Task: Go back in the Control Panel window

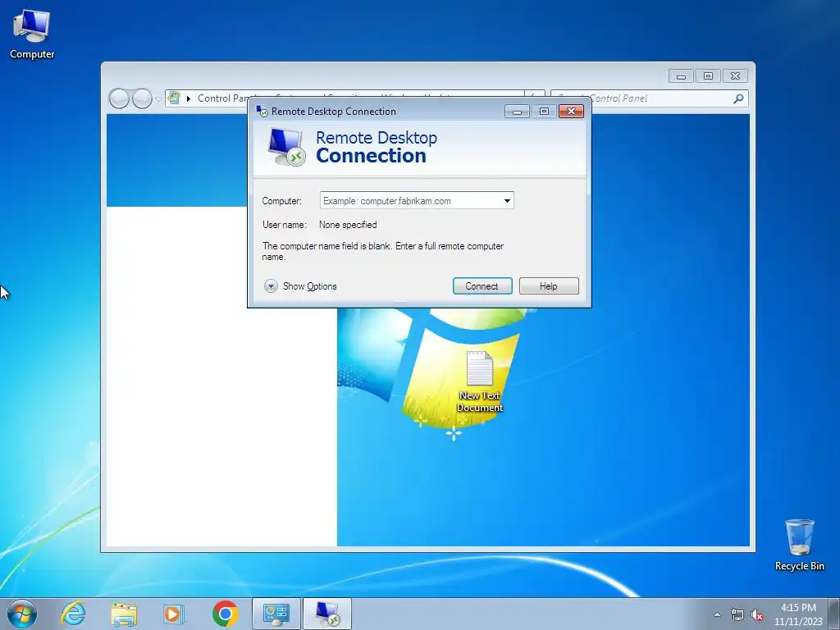Action: pyautogui.click(x=119, y=98)
